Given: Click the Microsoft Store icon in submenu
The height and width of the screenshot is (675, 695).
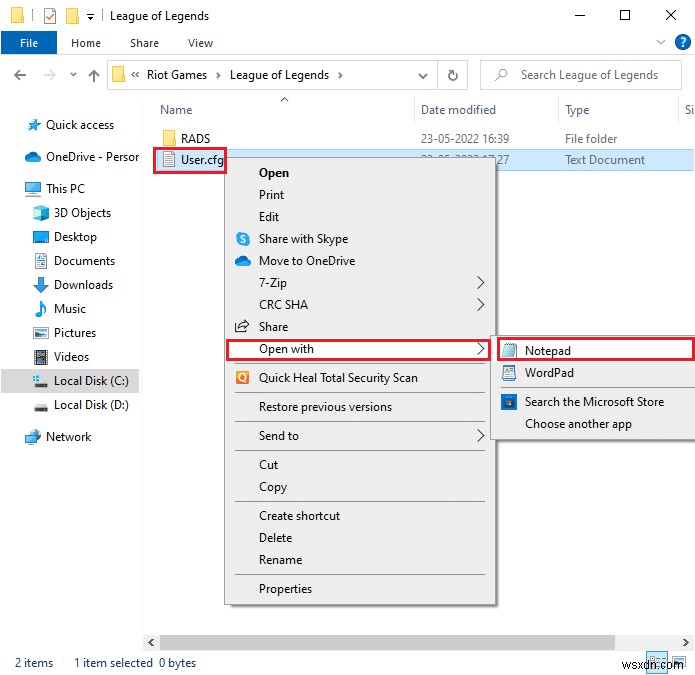Looking at the screenshot, I should tap(510, 402).
